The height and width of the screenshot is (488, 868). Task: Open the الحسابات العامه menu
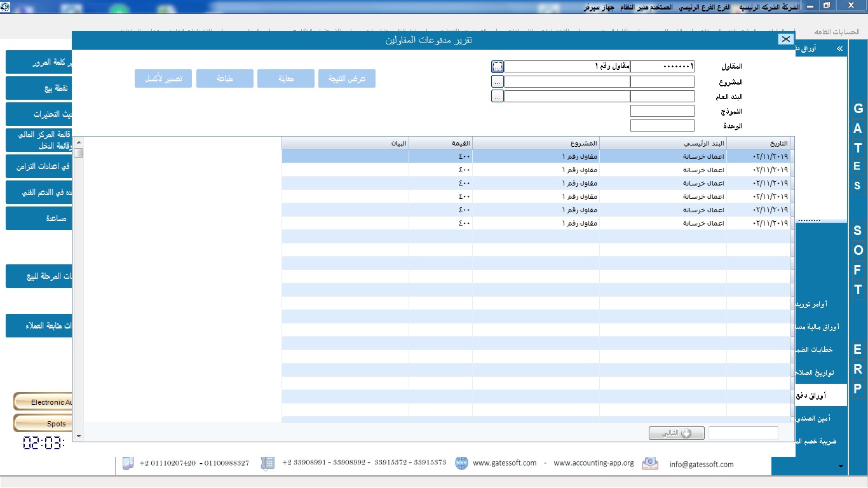pyautogui.click(x=837, y=31)
